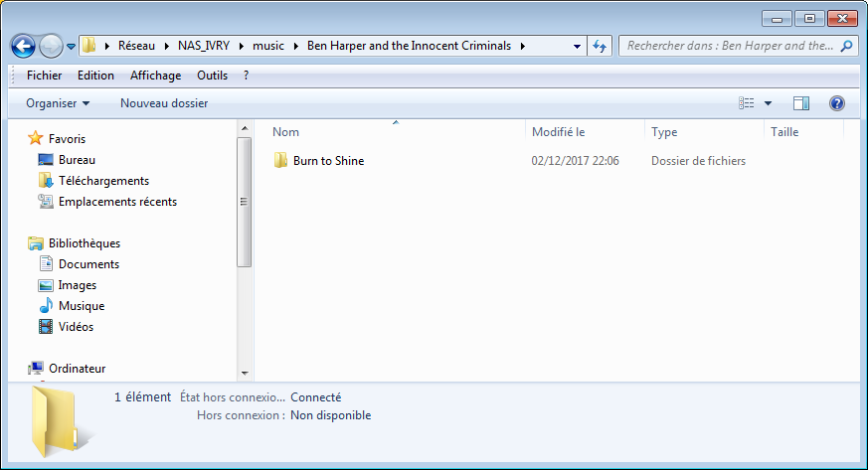Click the Bibliothèques library icon
868x470 pixels.
click(x=36, y=243)
